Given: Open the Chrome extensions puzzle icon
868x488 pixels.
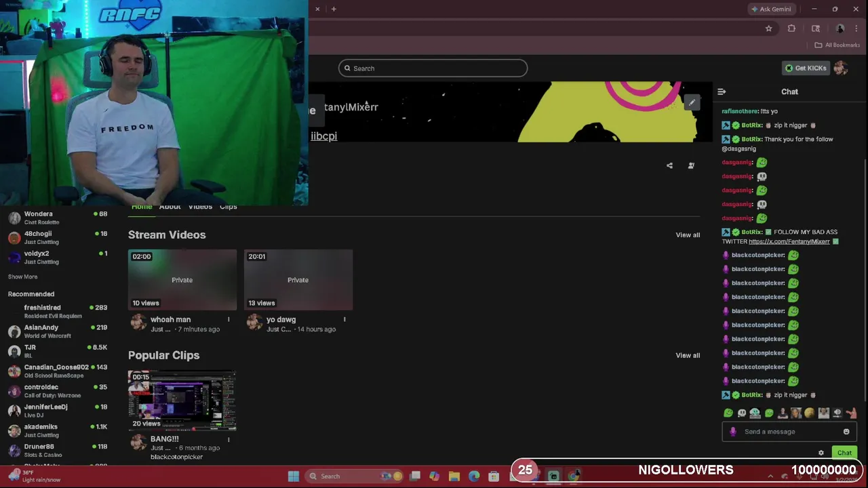Looking at the screenshot, I should tap(791, 28).
